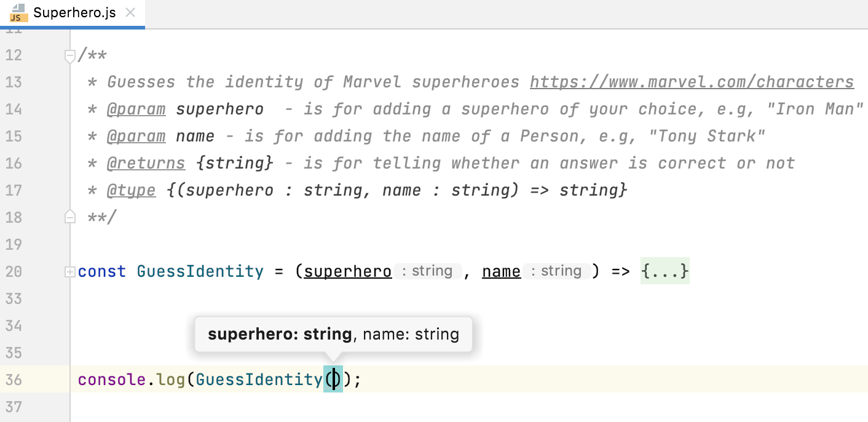This screenshot has width=868, height=422.
Task: Place cursor inside the GuessIdentity call parentheses
Action: [x=333, y=380]
